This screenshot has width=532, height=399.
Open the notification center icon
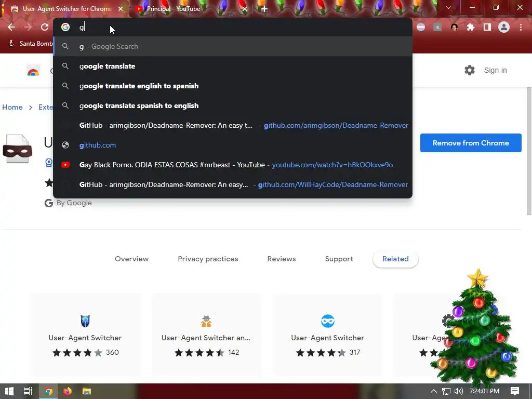[515, 391]
